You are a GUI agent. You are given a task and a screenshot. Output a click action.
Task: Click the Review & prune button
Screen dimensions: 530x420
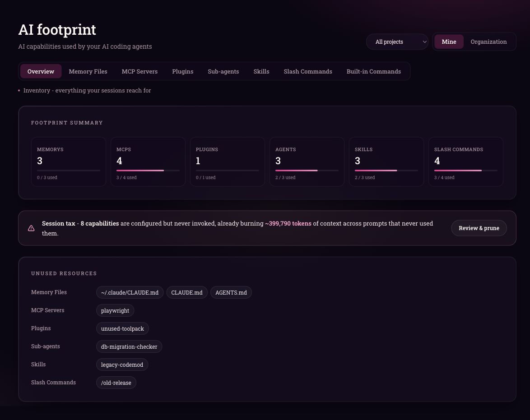coord(479,228)
